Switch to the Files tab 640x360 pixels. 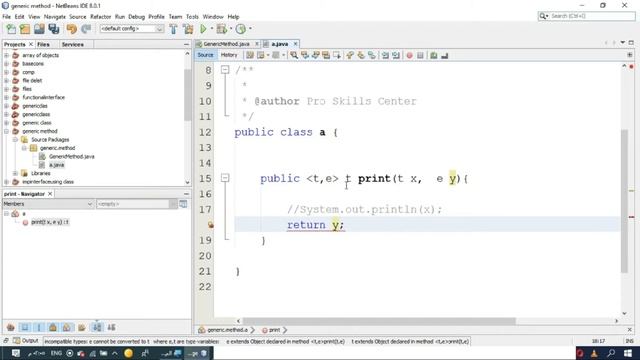44,44
